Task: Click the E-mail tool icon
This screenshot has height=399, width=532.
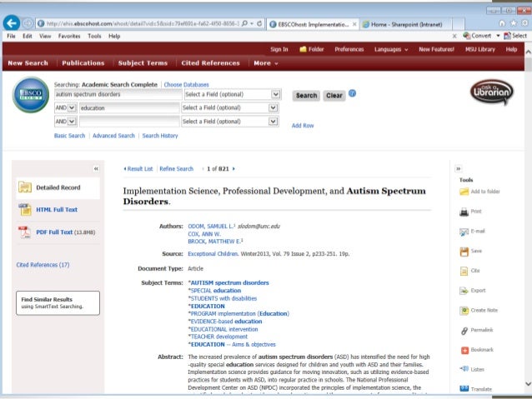Action: pos(464,232)
